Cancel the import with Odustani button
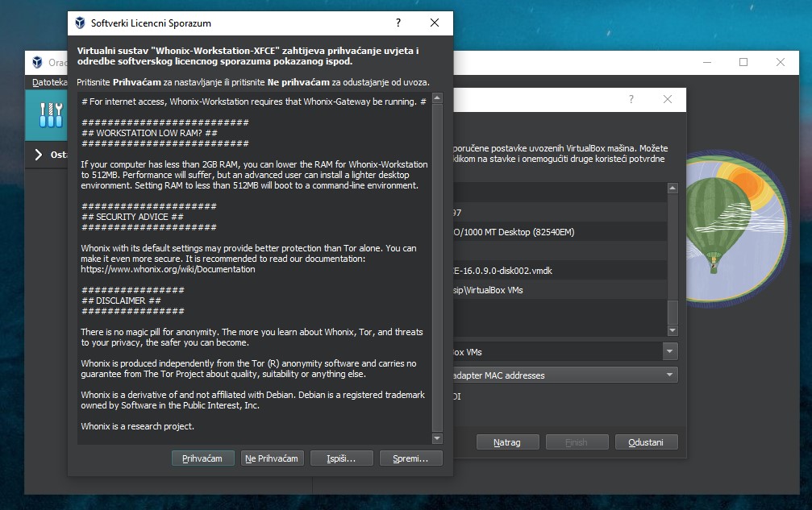Image resolution: width=812 pixels, height=510 pixels. point(646,442)
